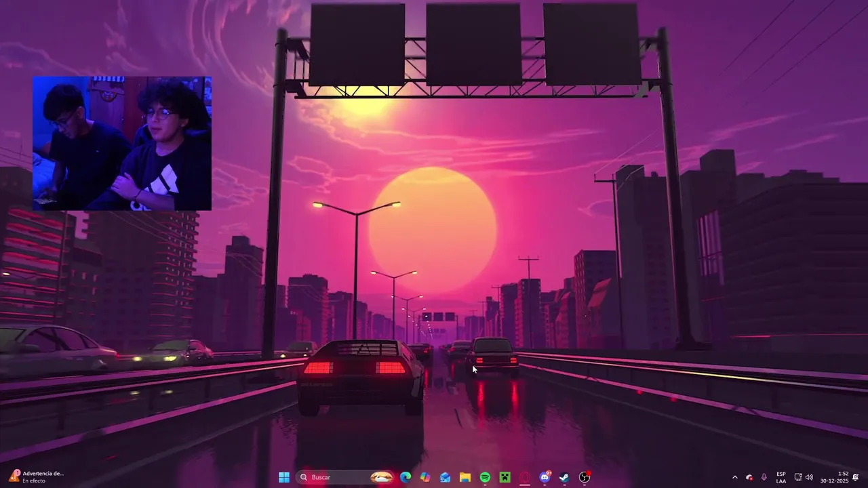This screenshot has width=868, height=488.
Task: Expand the hidden system tray icons
Action: click(734, 477)
